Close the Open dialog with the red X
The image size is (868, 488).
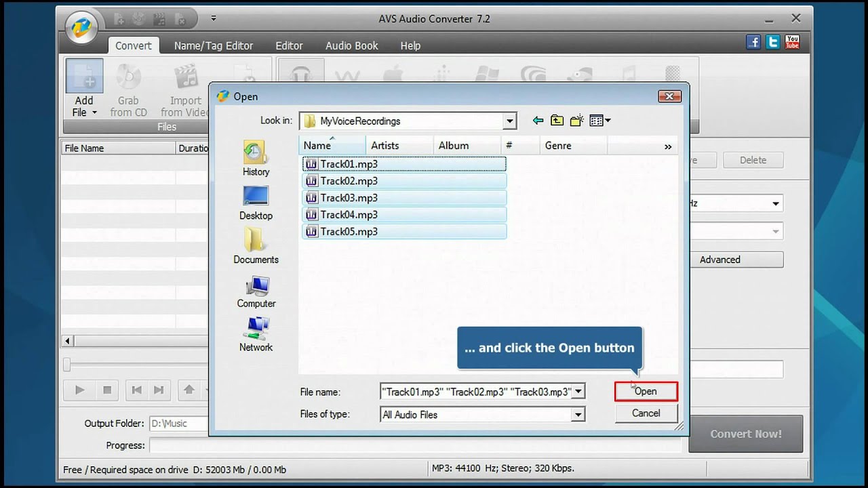point(669,96)
